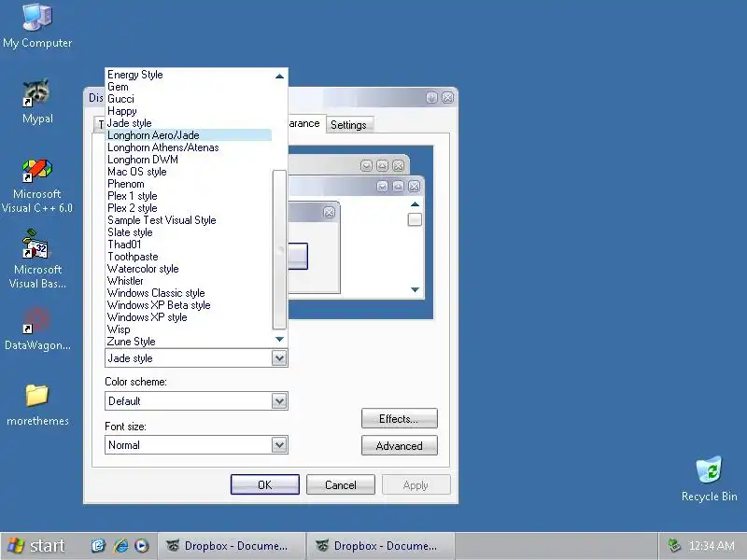
Task: Click the style list scroll-up arrow
Action: click(x=279, y=77)
